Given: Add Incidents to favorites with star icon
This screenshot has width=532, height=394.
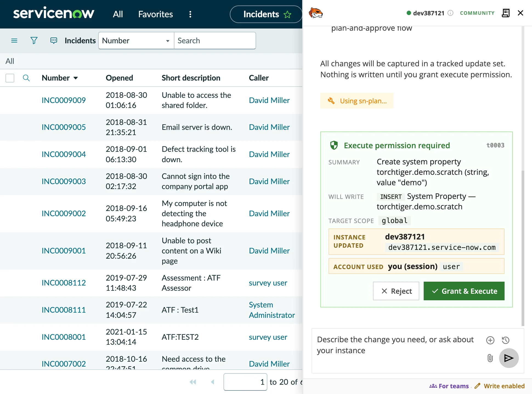Looking at the screenshot, I should click(287, 14).
